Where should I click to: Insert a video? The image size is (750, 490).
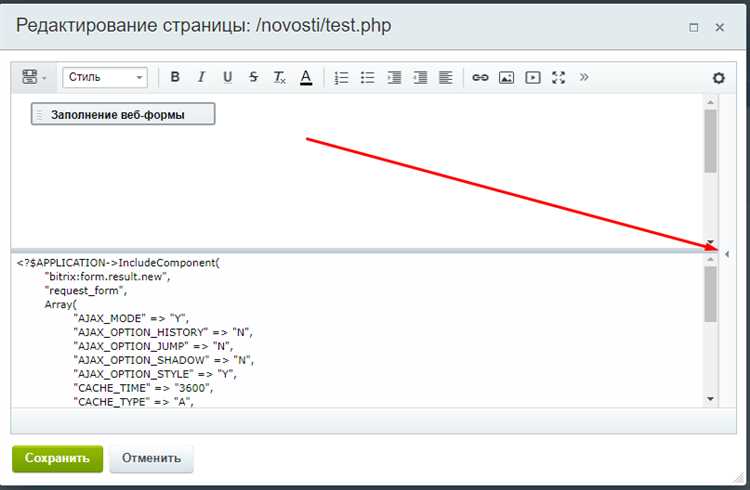click(532, 77)
